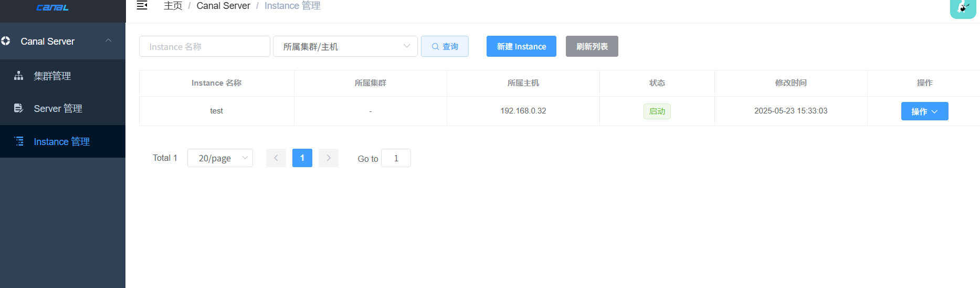Click the Canal Server lifebuoy icon
Screen dimensions: 980x288
(6, 41)
